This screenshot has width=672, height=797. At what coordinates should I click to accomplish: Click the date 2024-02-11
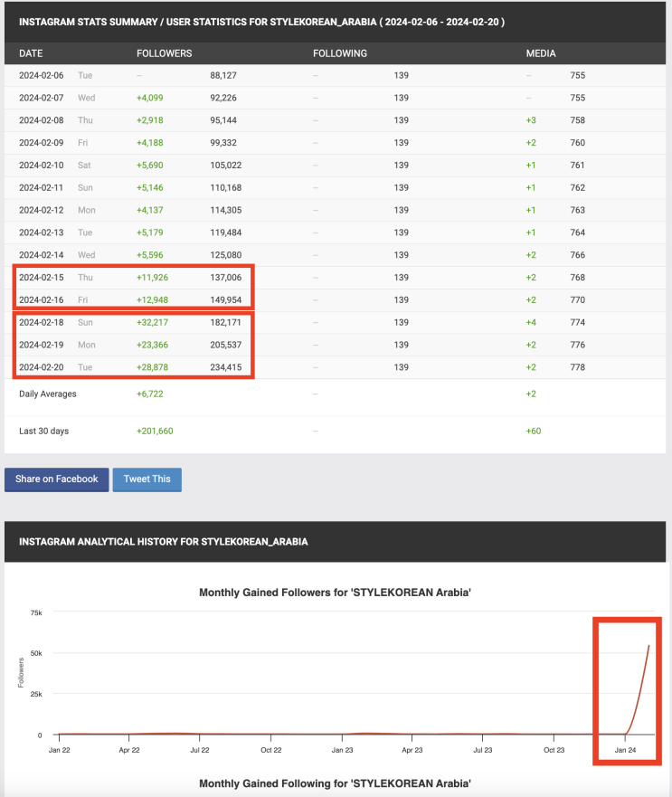(42, 187)
